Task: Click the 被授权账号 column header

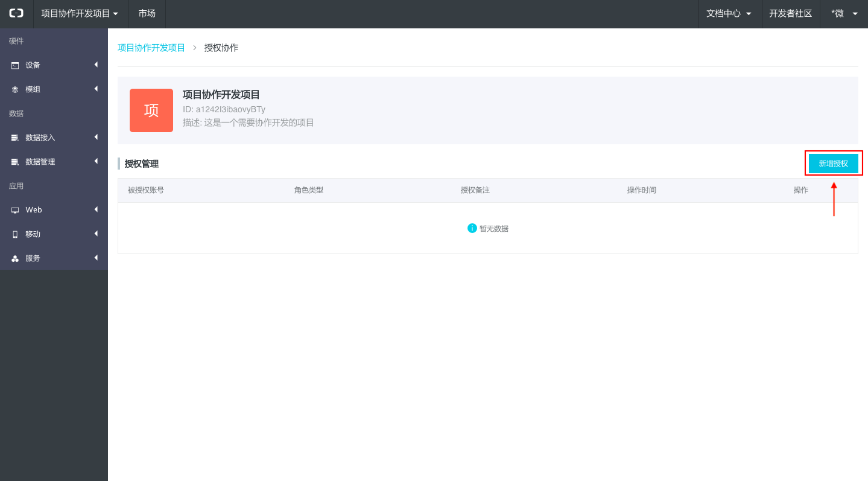Action: pyautogui.click(x=146, y=190)
